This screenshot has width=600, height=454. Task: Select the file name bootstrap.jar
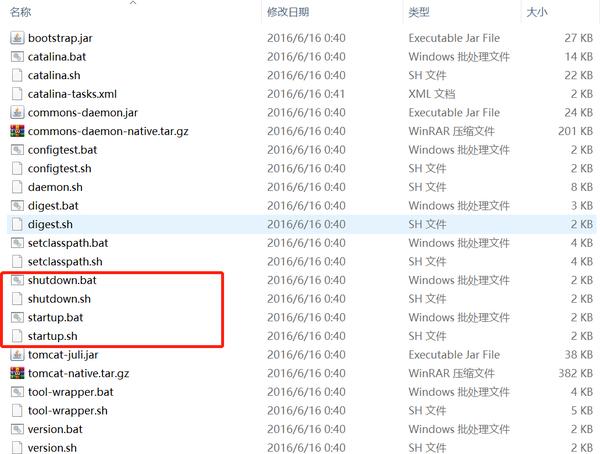click(x=60, y=38)
